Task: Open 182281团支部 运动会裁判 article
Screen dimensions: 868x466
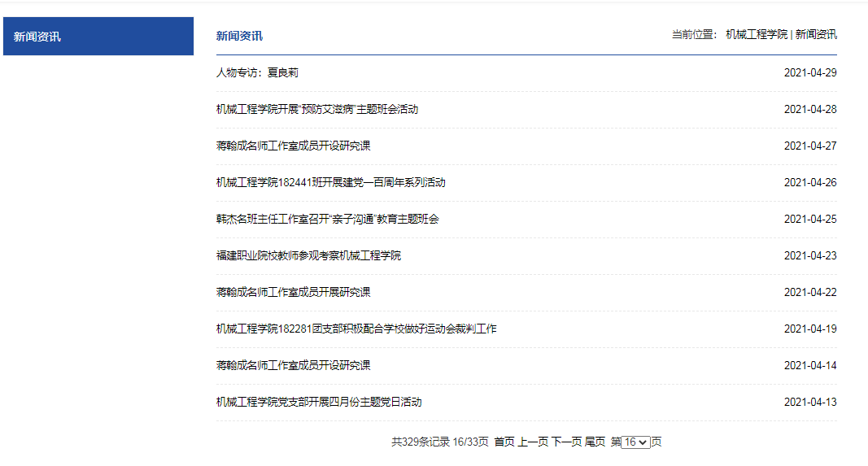Action: [356, 329]
